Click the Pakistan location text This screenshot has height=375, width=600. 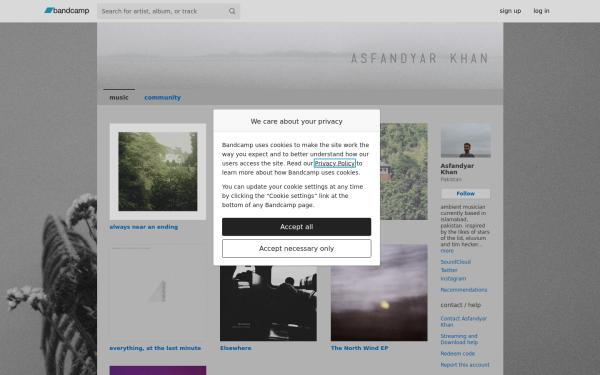coord(451,179)
